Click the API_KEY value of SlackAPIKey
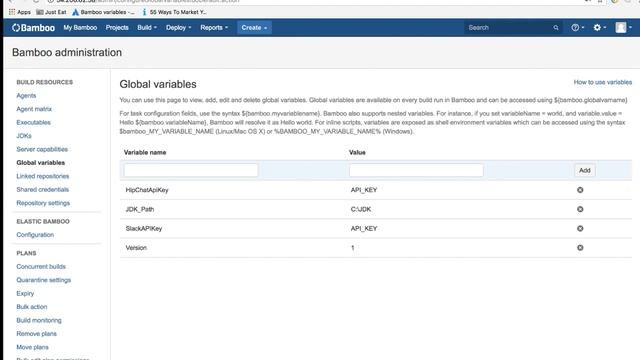Image resolution: width=640 pixels, height=360 pixels. (364, 228)
